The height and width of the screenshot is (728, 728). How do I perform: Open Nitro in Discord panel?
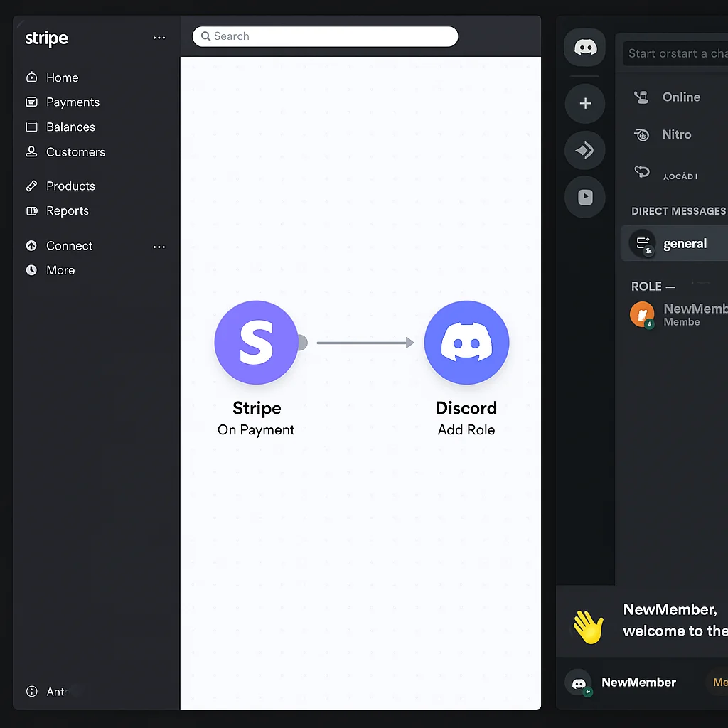677,134
